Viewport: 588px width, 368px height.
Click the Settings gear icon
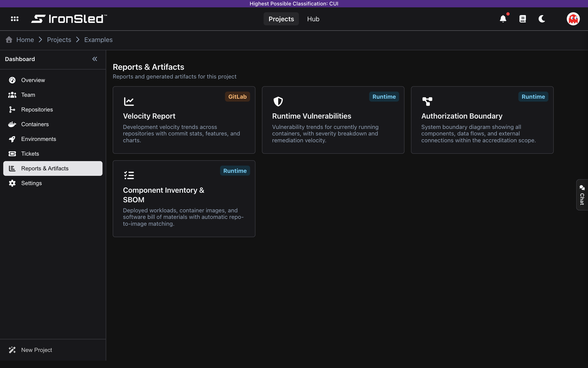[12, 183]
